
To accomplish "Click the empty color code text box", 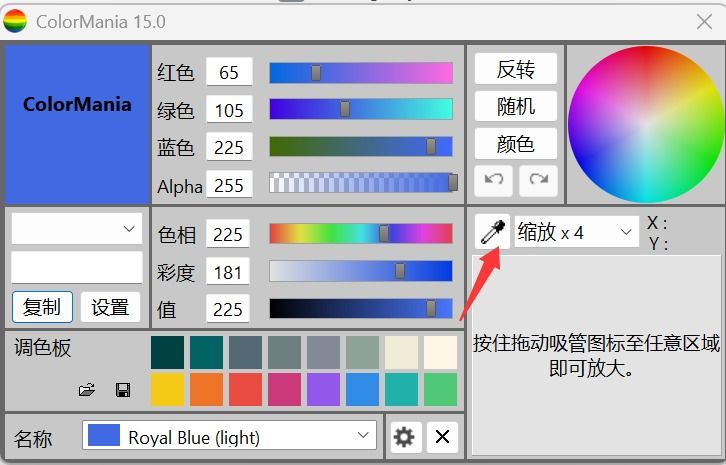I will [76, 267].
